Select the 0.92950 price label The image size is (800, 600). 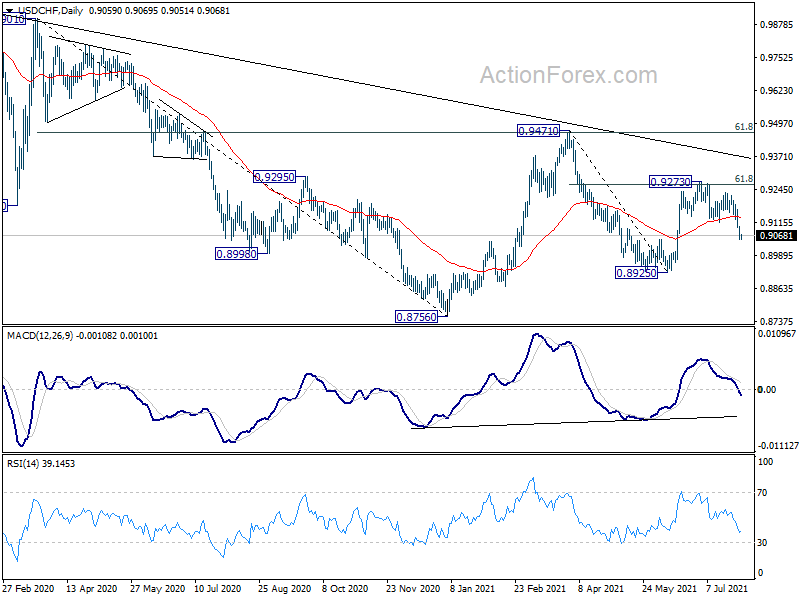274,177
